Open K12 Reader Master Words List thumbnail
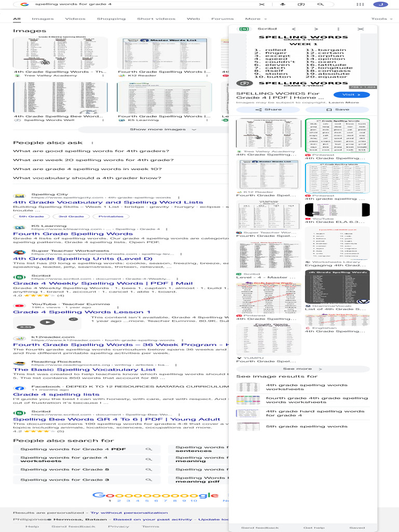399x532 pixels. [164, 53]
